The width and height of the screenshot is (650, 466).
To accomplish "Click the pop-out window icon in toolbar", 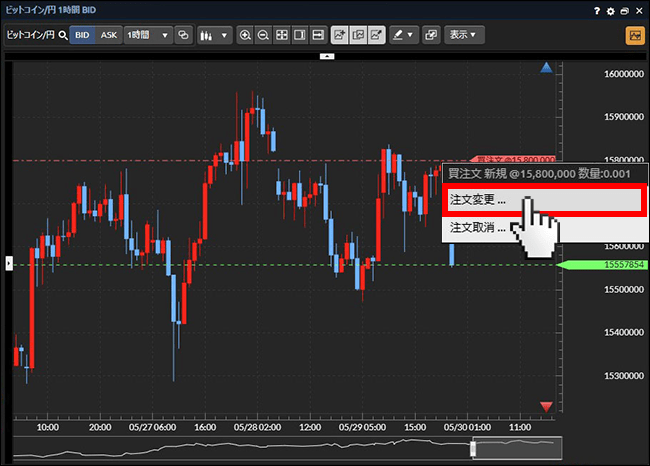I will point(432,35).
